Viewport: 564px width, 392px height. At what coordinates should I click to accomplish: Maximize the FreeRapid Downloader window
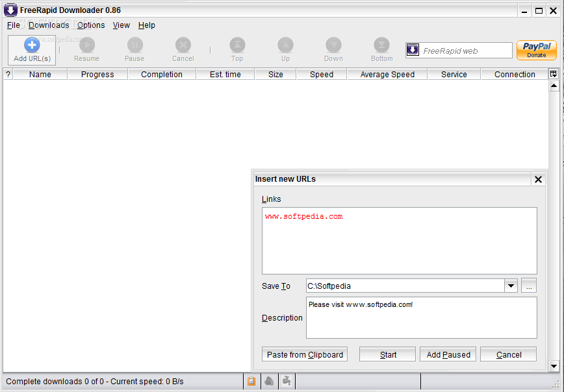coord(539,11)
